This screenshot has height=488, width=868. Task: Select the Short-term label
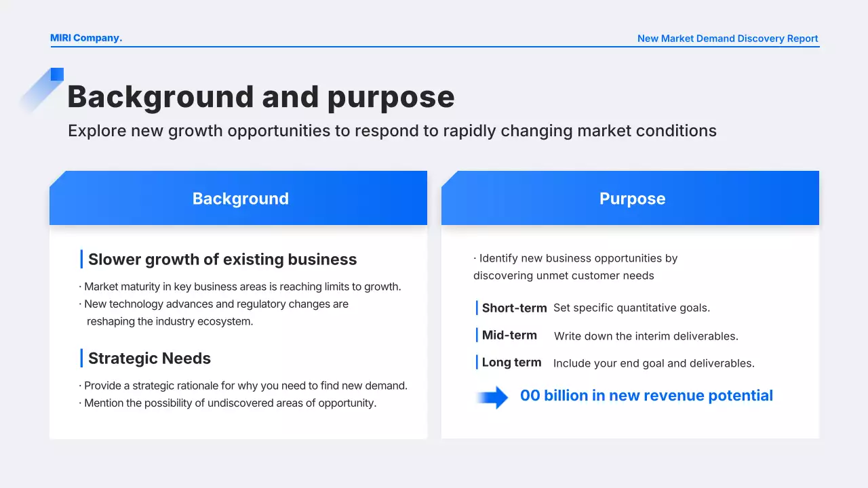[514, 308]
